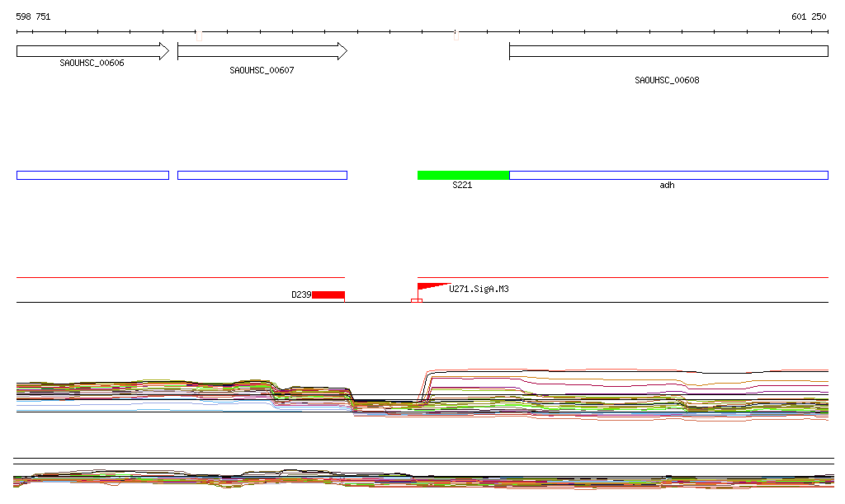Click the SAOUHSC_00606 gene arrow

point(92,51)
